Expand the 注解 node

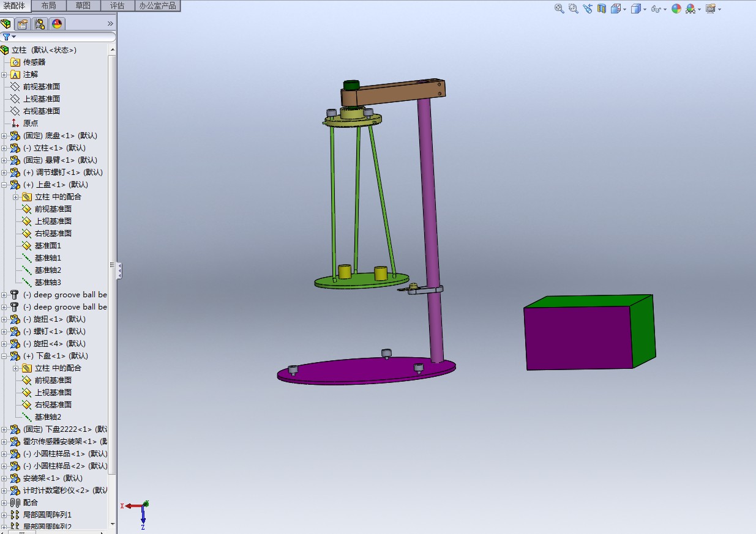(4, 75)
